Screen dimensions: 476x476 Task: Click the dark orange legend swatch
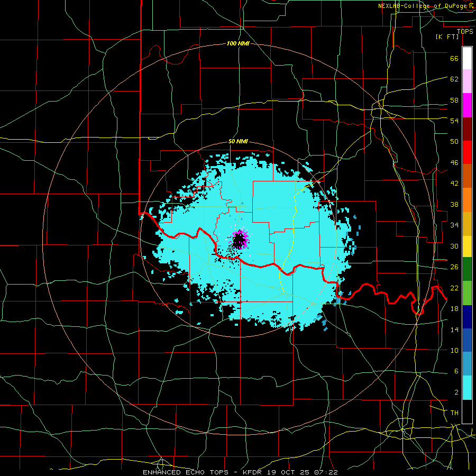click(x=467, y=176)
